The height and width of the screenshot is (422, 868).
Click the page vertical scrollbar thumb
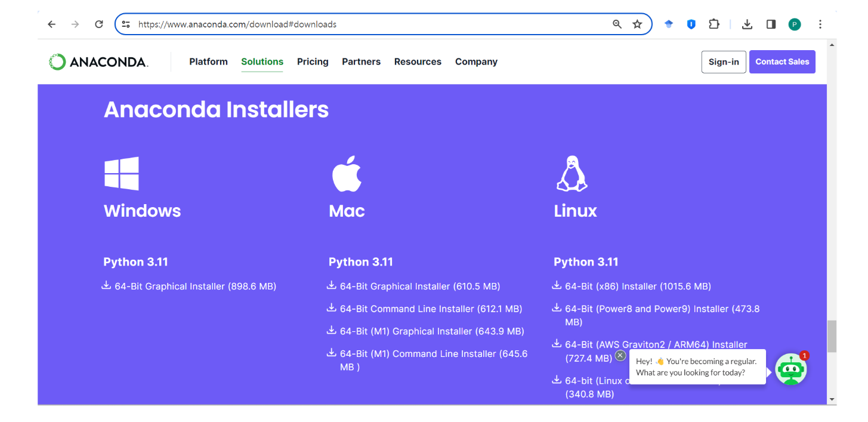pyautogui.click(x=832, y=337)
